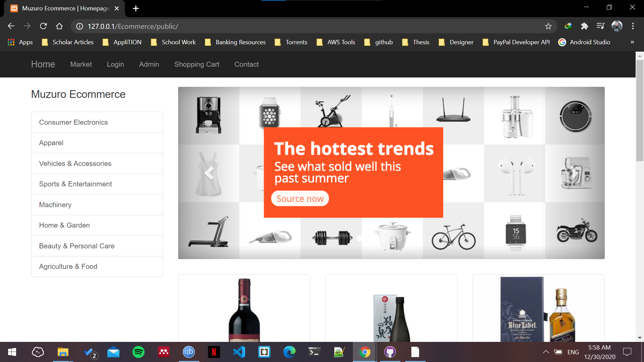
Task: Bookmark page with the star icon
Action: coord(548,26)
